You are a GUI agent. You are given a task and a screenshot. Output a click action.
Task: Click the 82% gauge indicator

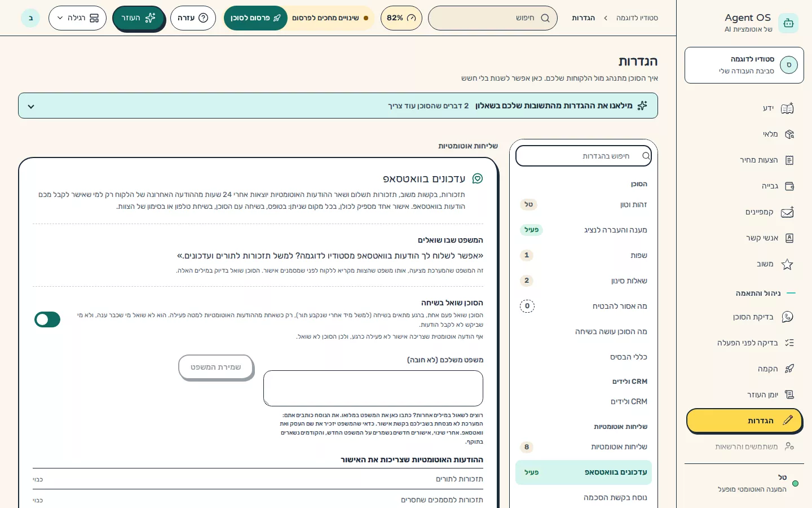tap(401, 18)
